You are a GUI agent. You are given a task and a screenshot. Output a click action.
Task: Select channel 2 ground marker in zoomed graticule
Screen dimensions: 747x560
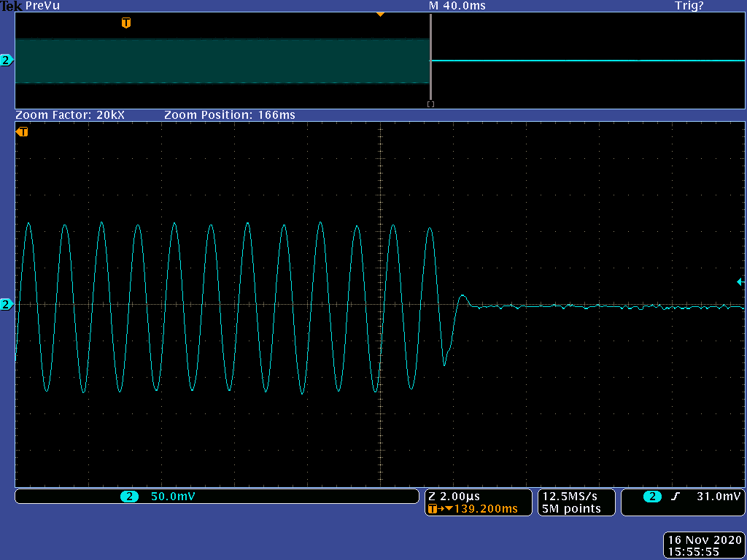point(7,304)
